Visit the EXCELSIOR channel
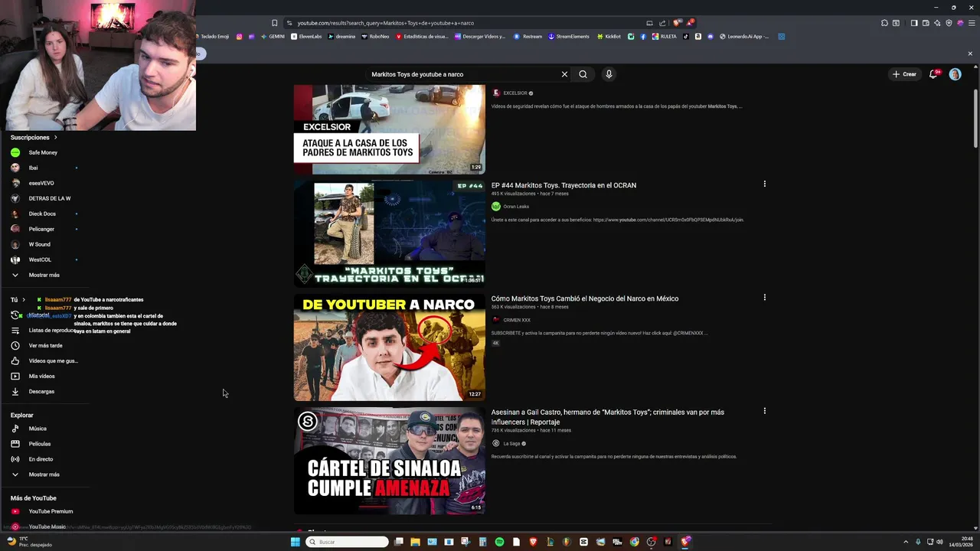Image resolution: width=980 pixels, height=551 pixels. [x=515, y=93]
